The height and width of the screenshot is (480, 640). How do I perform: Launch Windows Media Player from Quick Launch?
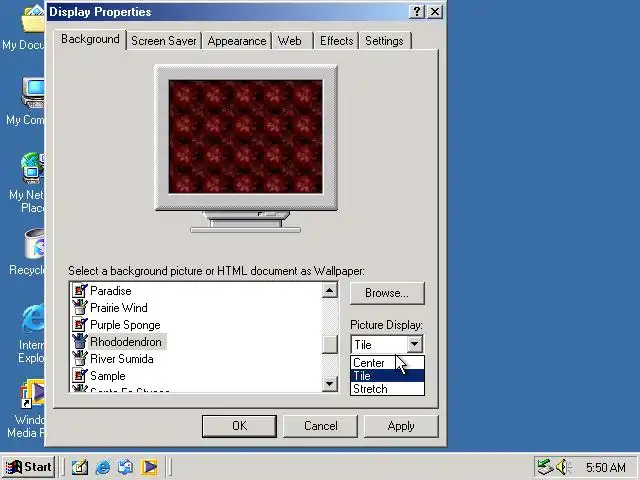tap(149, 467)
